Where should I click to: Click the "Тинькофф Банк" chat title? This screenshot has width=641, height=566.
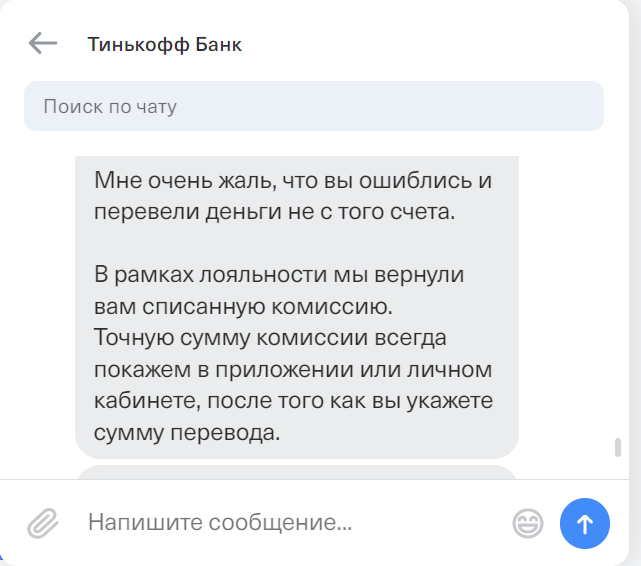point(164,44)
